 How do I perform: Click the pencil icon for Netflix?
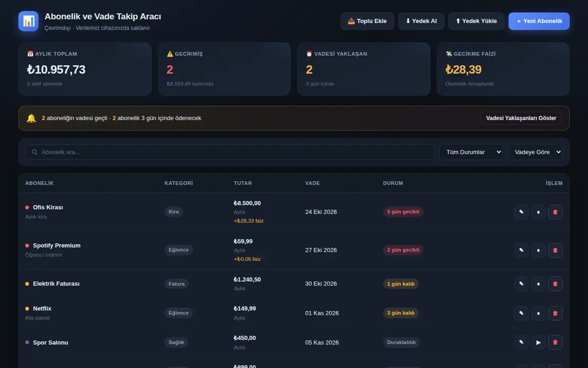pyautogui.click(x=521, y=313)
